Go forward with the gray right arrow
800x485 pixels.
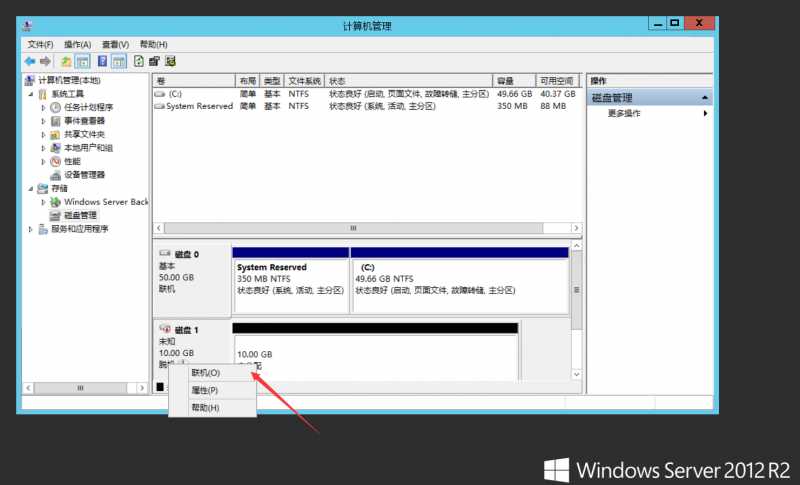click(45, 62)
